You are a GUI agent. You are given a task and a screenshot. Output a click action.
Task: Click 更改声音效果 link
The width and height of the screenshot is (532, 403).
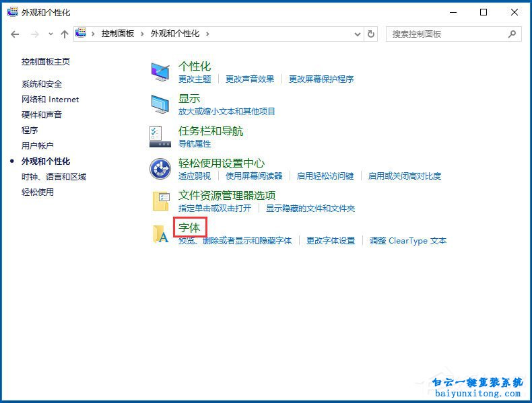click(250, 79)
